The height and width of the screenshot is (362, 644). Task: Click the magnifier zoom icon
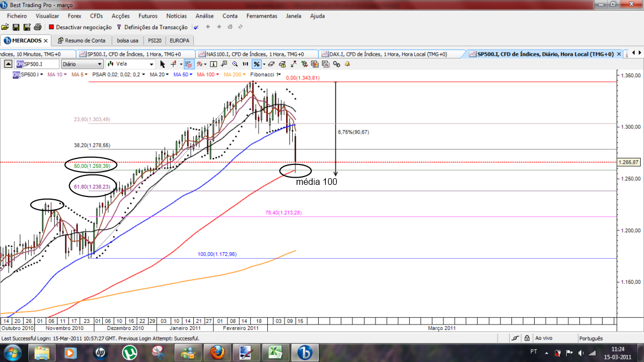point(235,64)
